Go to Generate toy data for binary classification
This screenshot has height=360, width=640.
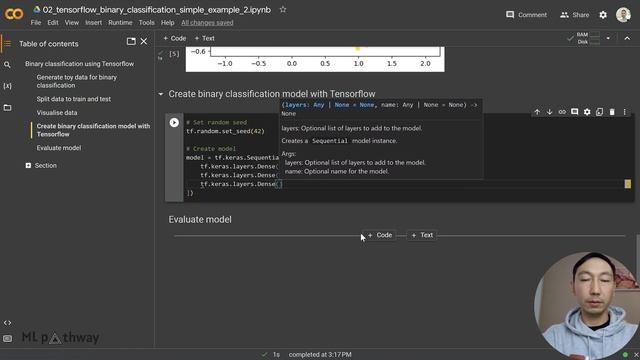tap(76, 81)
